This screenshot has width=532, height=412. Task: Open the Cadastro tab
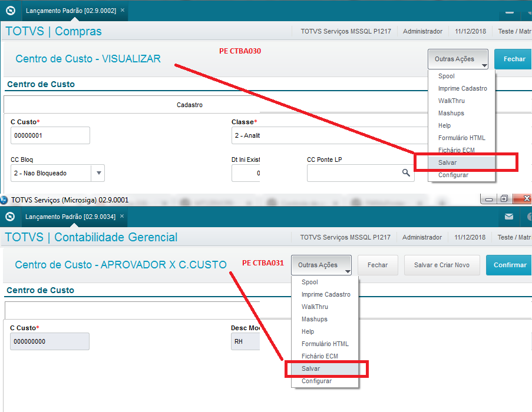pos(189,105)
